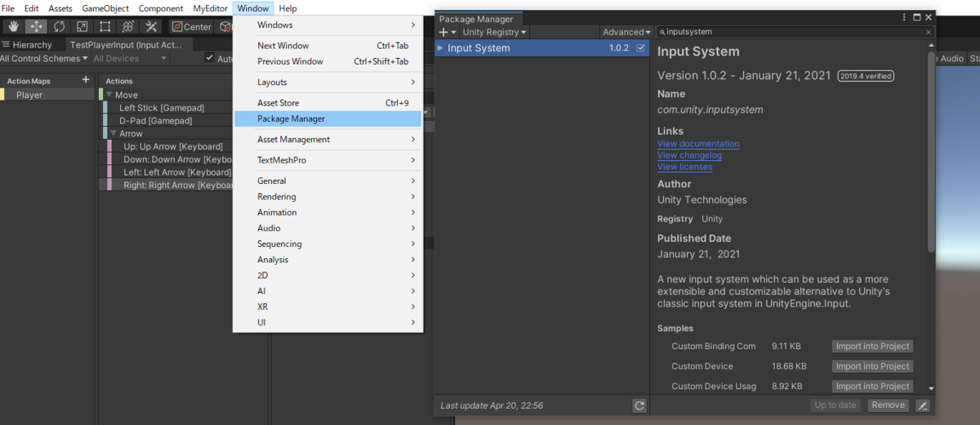Click the package details vertical scrollbar

(x=931, y=151)
